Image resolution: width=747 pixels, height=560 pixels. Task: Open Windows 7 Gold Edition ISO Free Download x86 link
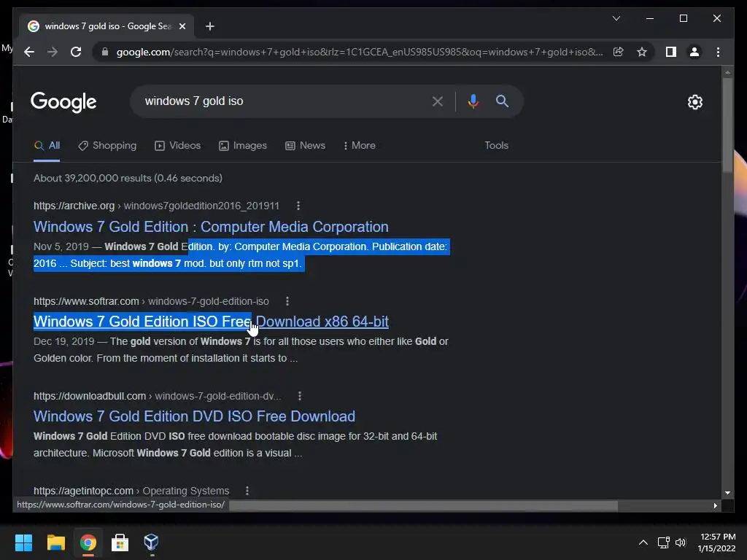coord(211,322)
